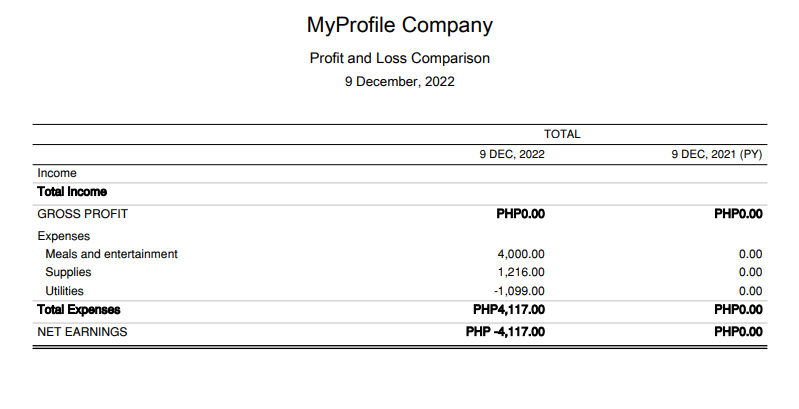This screenshot has width=799, height=409.
Task: Select the Profit and Loss Comparison heading
Action: (x=399, y=58)
